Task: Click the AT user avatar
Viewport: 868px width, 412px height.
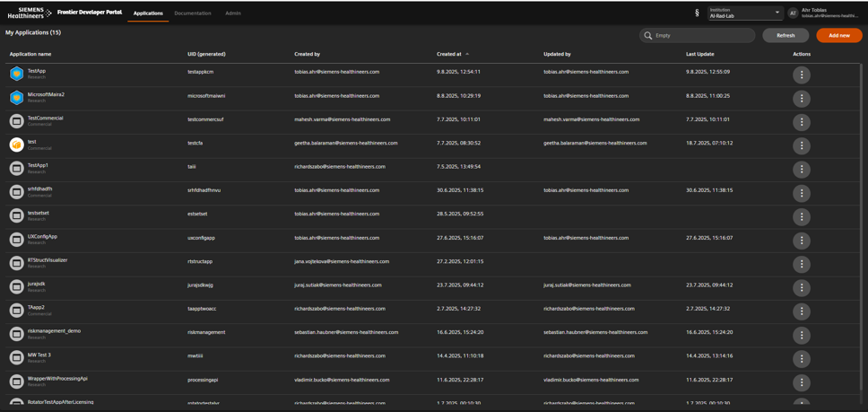Action: (794, 13)
